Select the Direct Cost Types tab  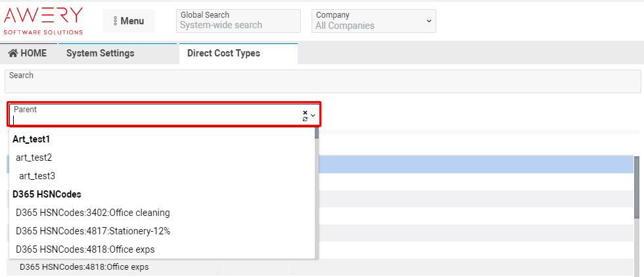pos(223,53)
